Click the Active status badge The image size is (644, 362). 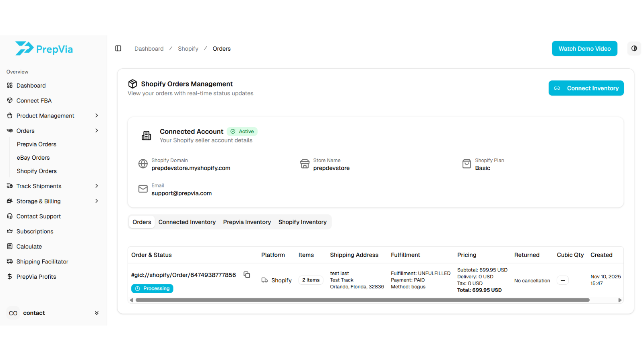coord(242,132)
